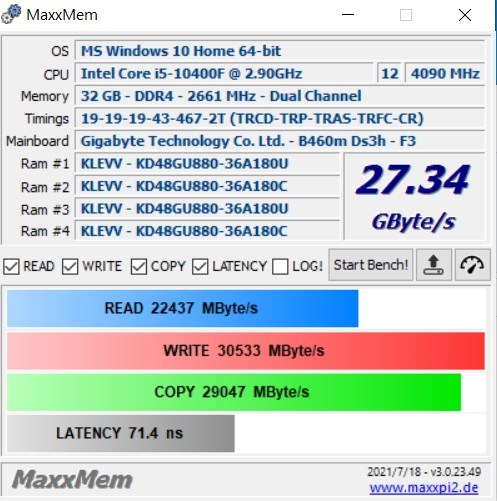The width and height of the screenshot is (497, 501).
Task: Click the upload results arrow icon button
Action: [434, 265]
